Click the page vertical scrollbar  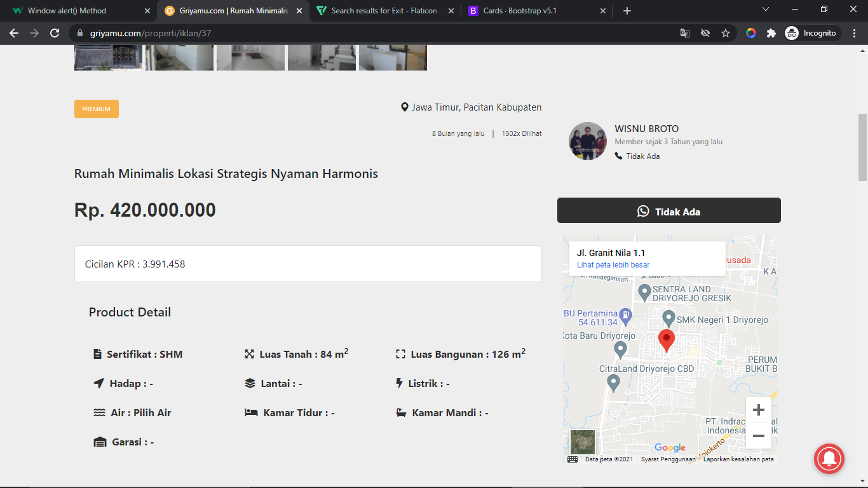coord(862,146)
